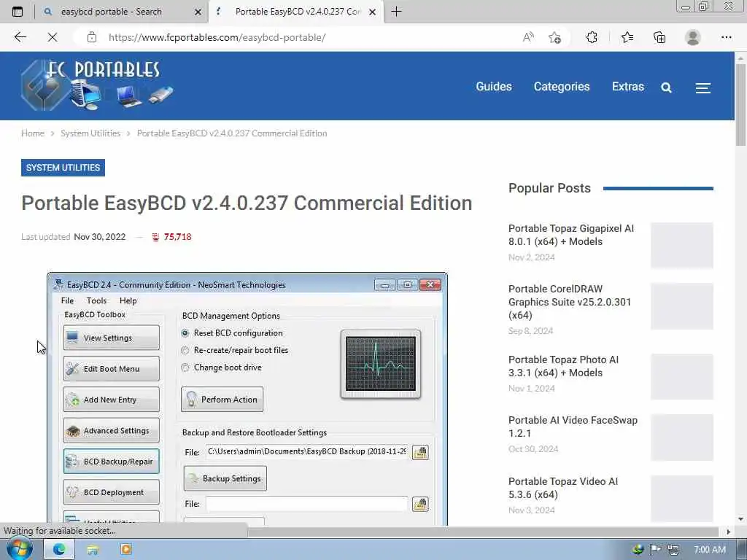Click the Action Center flag tray icon
This screenshot has height=560, width=747.
pyautogui.click(x=656, y=550)
